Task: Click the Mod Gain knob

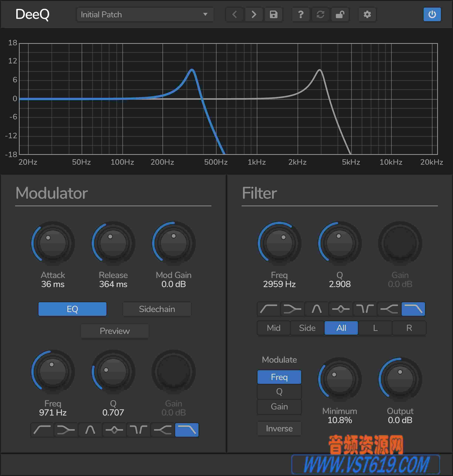Action: (174, 243)
